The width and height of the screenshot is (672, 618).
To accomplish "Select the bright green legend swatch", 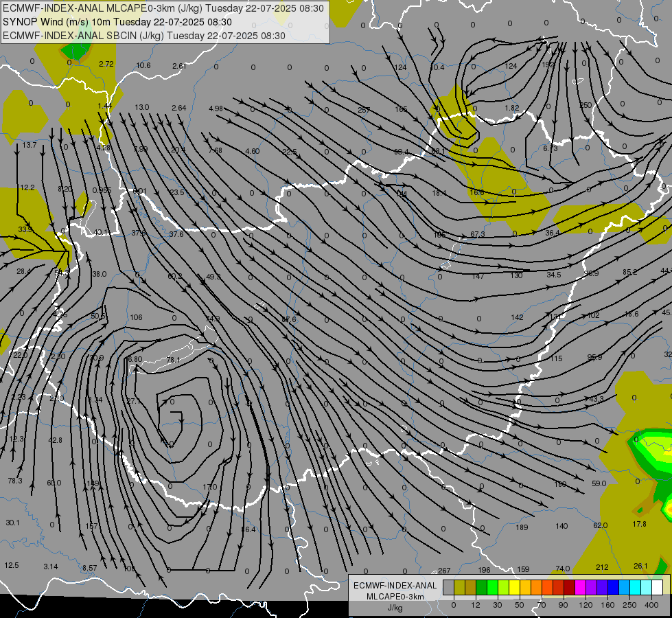I will coord(493,587).
